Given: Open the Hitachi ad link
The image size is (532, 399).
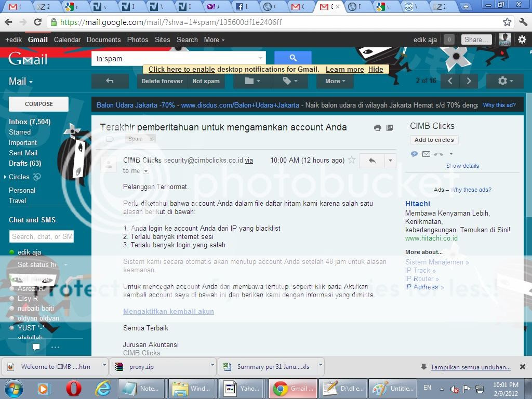Looking at the screenshot, I should tap(417, 204).
